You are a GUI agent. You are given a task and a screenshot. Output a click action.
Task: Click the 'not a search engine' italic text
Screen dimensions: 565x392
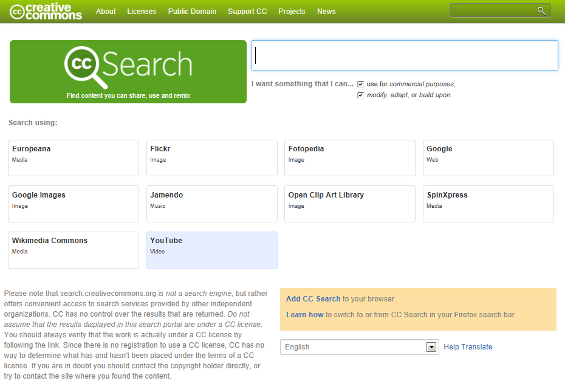pos(199,294)
